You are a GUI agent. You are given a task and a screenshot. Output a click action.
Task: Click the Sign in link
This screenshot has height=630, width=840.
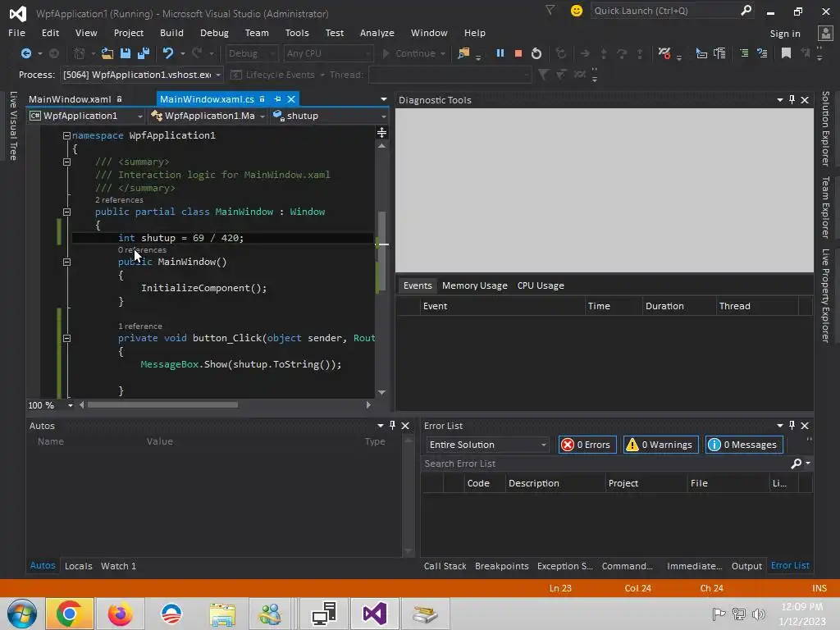(x=785, y=33)
